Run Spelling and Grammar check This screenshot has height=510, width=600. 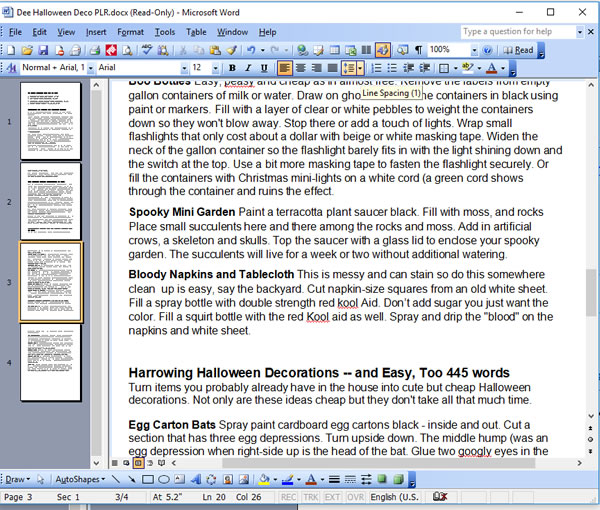(x=147, y=50)
